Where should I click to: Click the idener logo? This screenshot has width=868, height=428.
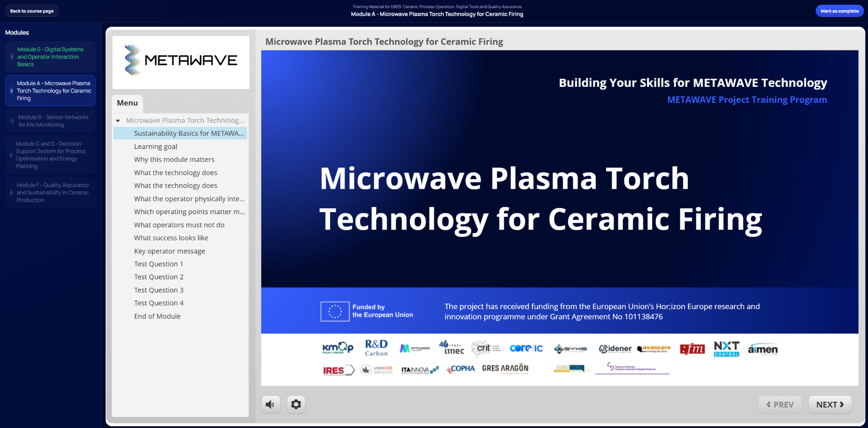point(615,349)
